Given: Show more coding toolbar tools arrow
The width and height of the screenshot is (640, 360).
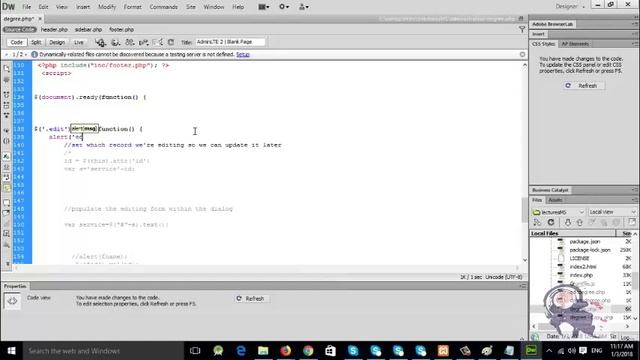Looking at the screenshot, I should pyautogui.click(x=7, y=264).
